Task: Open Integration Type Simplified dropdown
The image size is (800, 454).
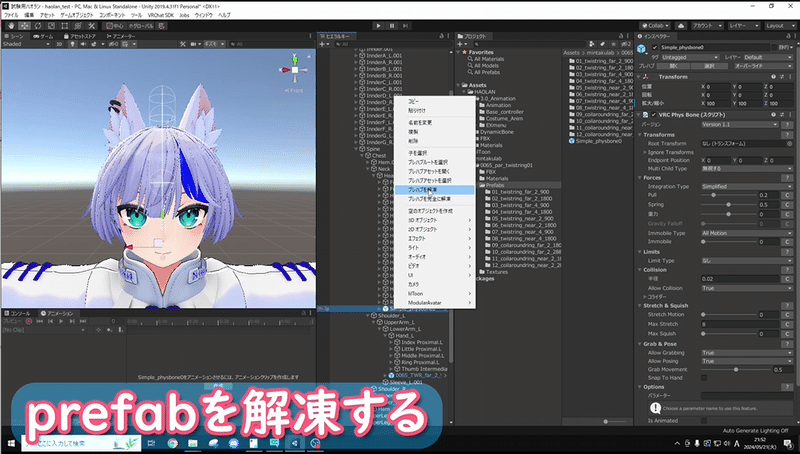Action: click(x=747, y=187)
